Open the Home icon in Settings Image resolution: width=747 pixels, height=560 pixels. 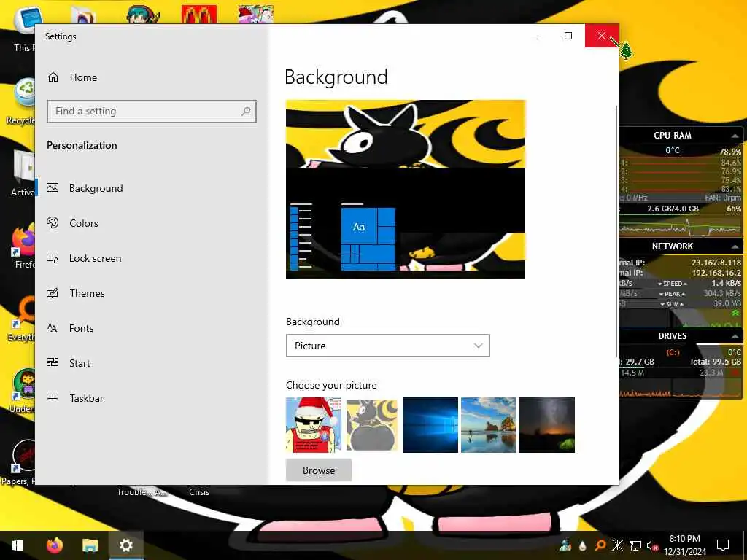(53, 77)
